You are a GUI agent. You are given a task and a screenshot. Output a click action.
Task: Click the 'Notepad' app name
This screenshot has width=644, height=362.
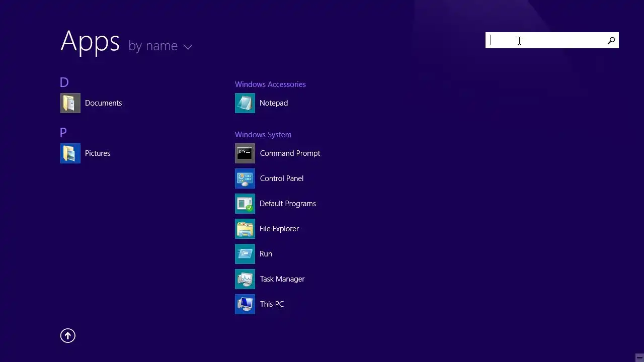pos(274,103)
